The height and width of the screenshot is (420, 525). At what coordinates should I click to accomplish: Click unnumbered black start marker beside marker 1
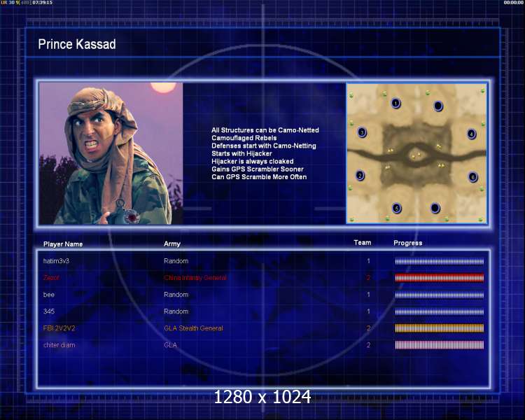pos(438,106)
